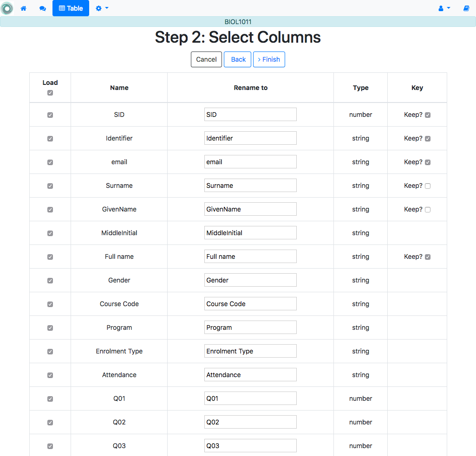Open the chat bubbles icon
476x456 pixels.
[x=43, y=8]
